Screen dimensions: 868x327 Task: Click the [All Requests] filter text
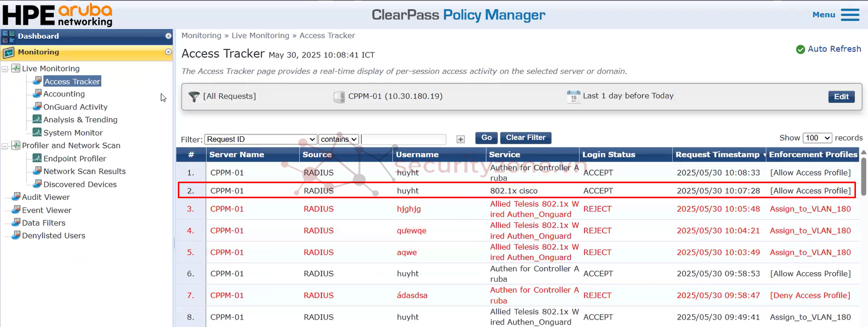[x=230, y=96]
